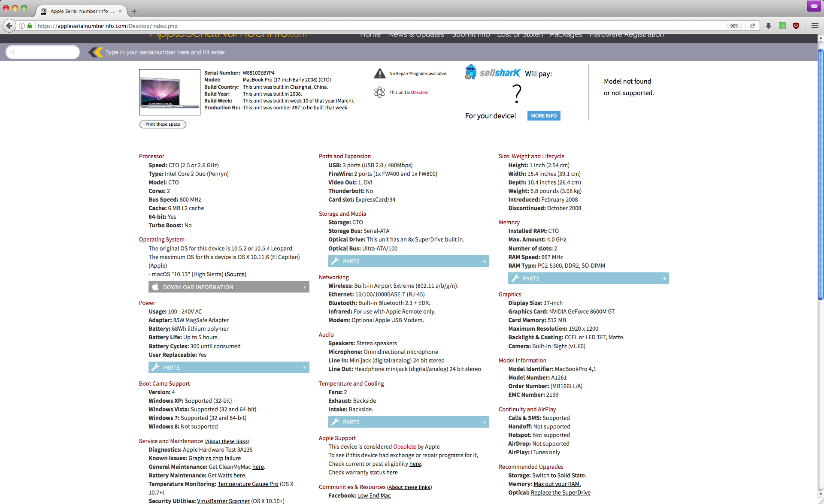The height and width of the screenshot is (504, 824).
Task: Open the current or past eligibility here link
Action: pos(415,464)
